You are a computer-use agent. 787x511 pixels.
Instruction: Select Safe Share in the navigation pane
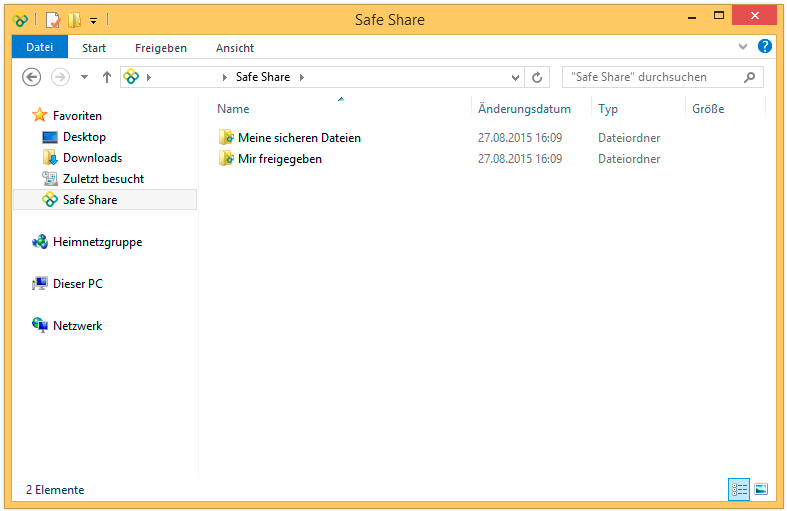[90, 200]
